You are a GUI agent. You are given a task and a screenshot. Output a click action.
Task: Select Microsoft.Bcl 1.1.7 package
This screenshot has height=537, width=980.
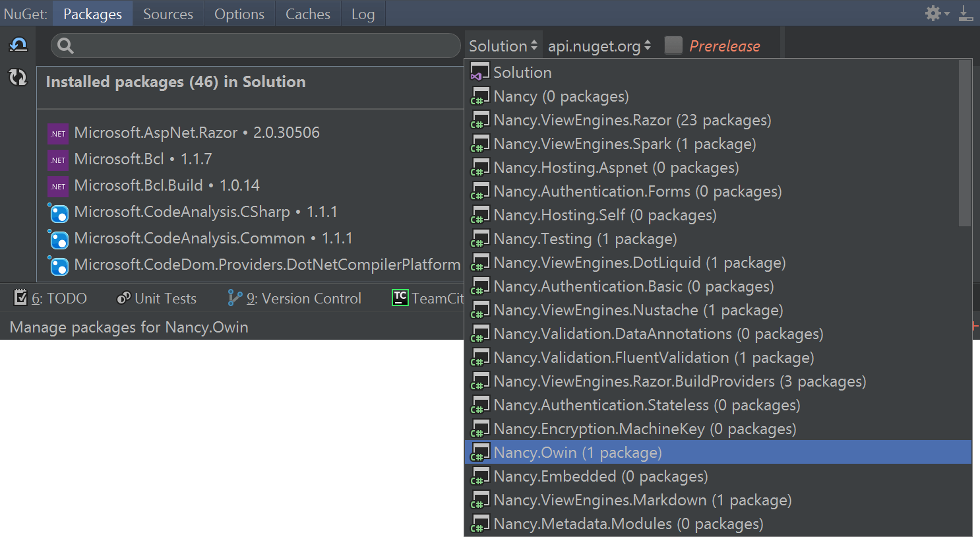click(251, 159)
